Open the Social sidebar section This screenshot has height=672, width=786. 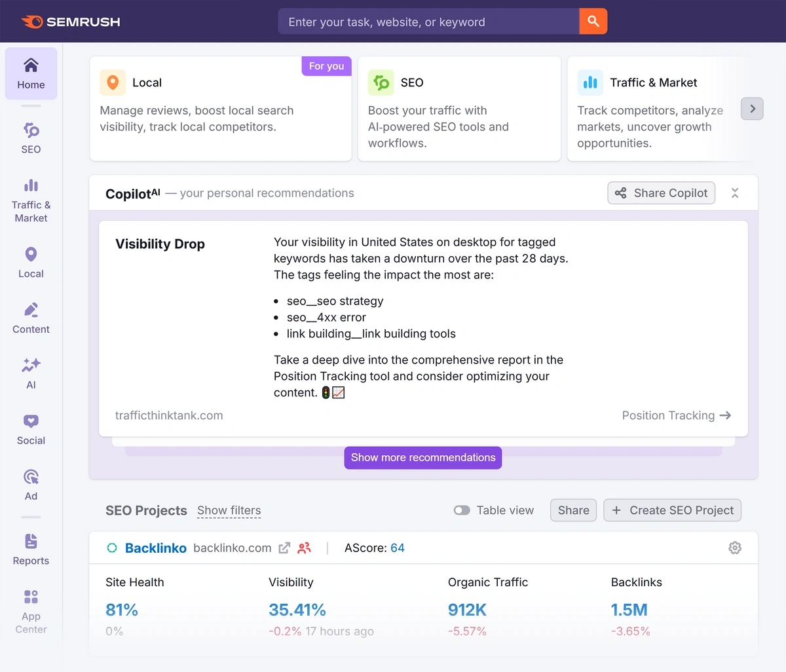click(x=31, y=430)
